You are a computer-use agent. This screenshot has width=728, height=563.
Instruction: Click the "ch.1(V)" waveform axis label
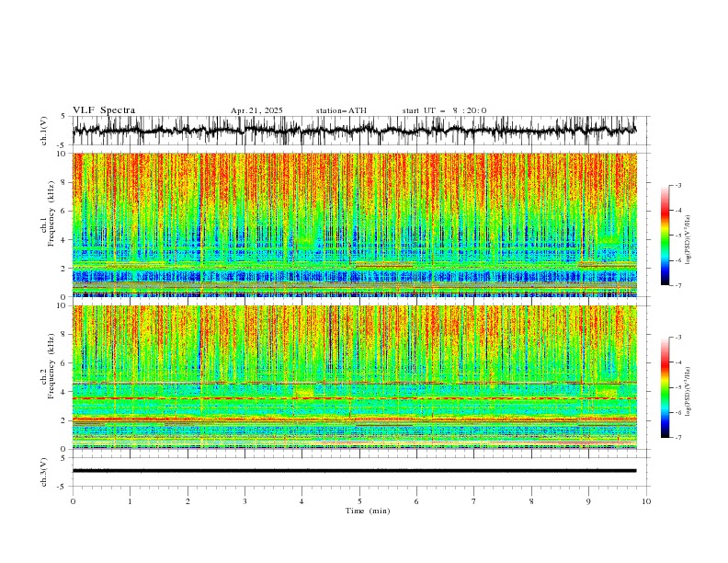[44, 131]
